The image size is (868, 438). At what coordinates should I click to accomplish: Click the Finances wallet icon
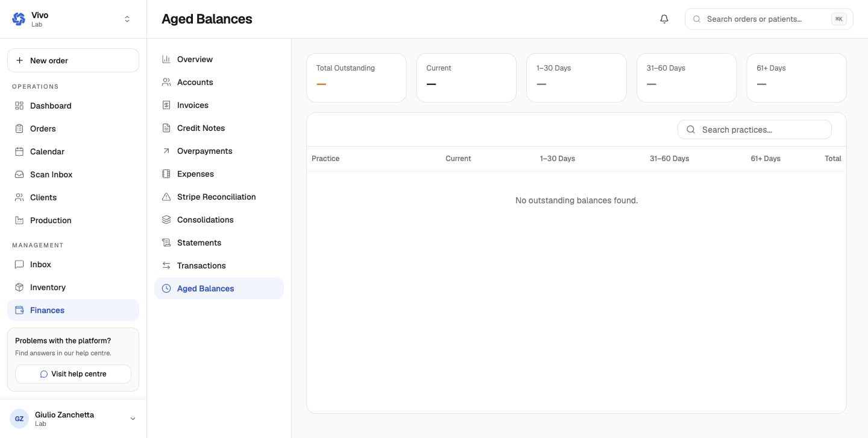pyautogui.click(x=19, y=310)
